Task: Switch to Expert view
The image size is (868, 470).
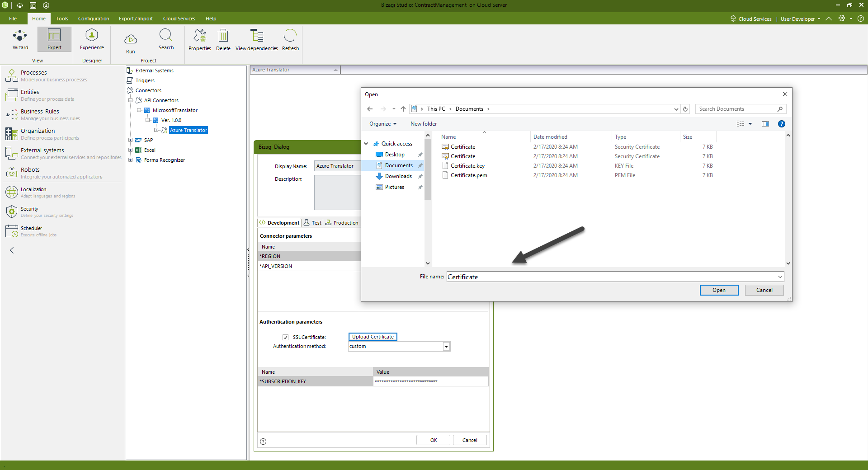Action: [54, 39]
